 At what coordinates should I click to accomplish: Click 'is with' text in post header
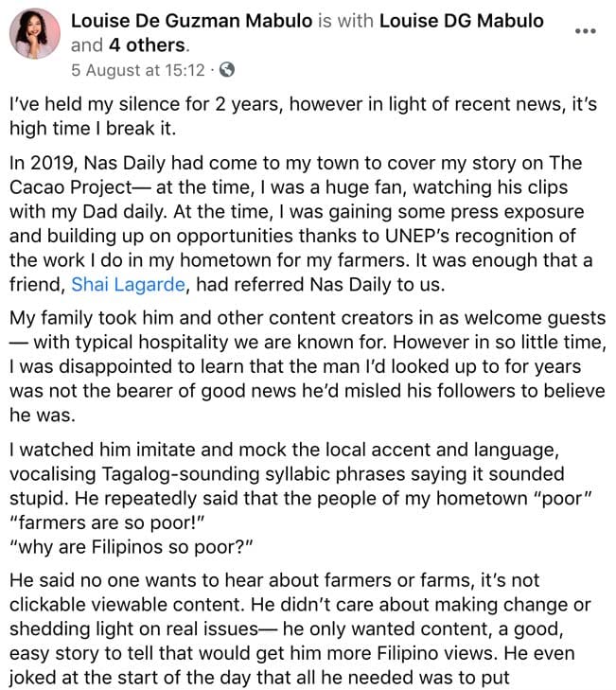click(x=345, y=21)
